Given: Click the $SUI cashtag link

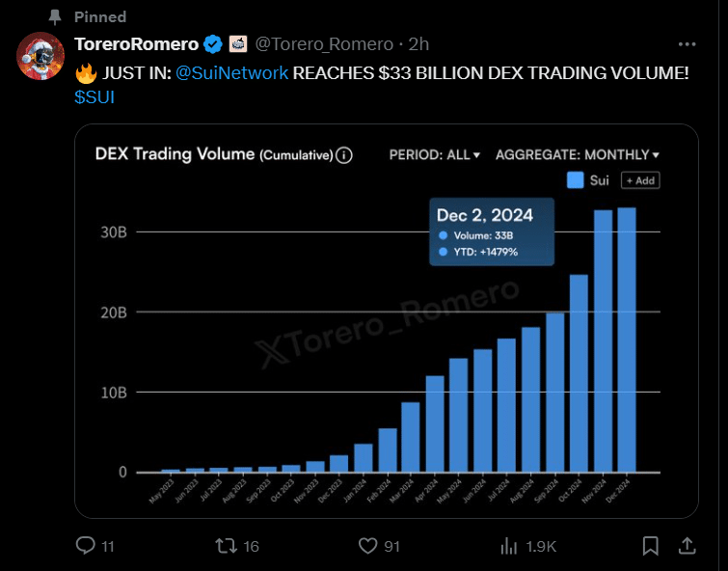Looking at the screenshot, I should click(94, 98).
